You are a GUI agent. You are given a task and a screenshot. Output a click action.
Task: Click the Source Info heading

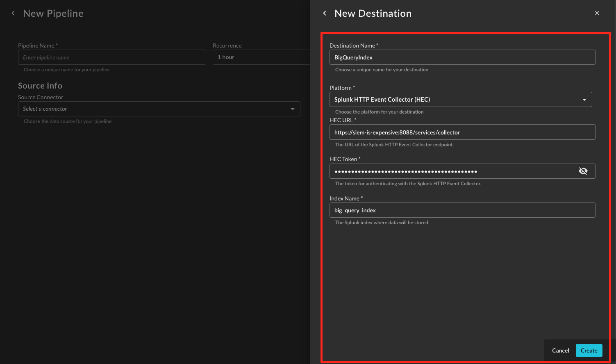(x=40, y=86)
